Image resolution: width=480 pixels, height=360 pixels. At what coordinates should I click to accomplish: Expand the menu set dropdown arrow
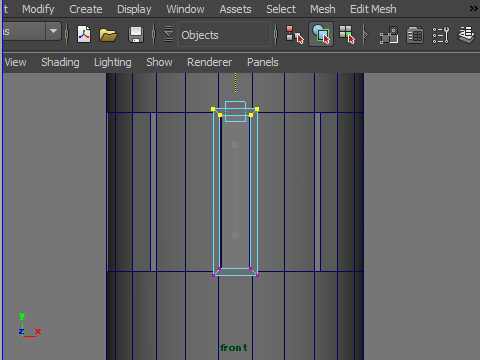[x=53, y=31]
